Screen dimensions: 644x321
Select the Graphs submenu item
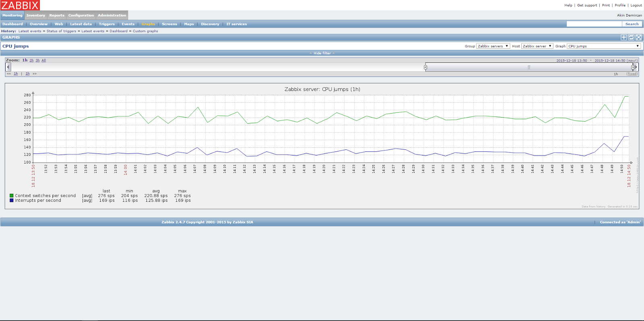[x=148, y=24]
